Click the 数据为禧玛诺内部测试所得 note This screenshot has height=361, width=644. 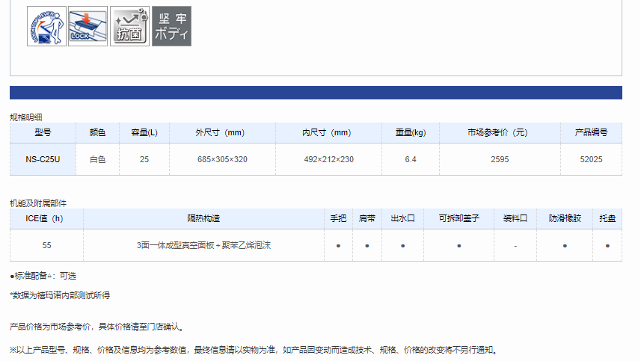pyautogui.click(x=60, y=295)
